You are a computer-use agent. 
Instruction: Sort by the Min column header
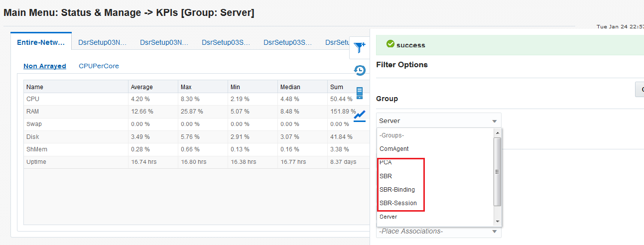[253, 87]
